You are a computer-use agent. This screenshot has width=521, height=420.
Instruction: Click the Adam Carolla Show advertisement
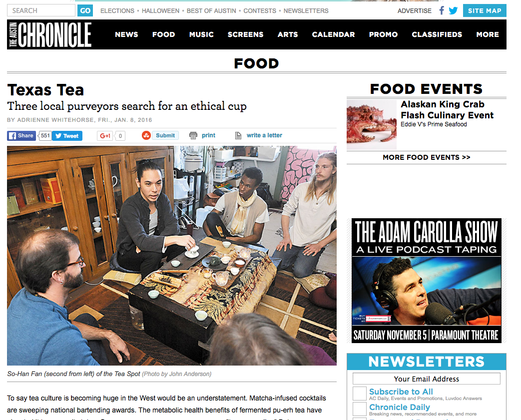[x=426, y=281]
